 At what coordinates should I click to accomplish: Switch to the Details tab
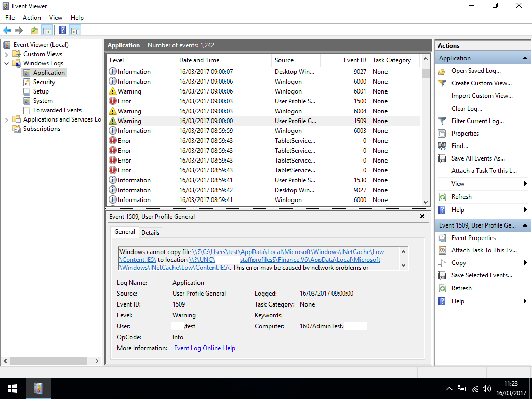coord(150,232)
